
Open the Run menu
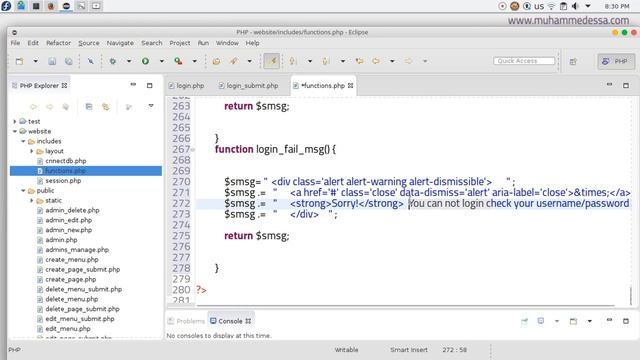(x=203, y=43)
